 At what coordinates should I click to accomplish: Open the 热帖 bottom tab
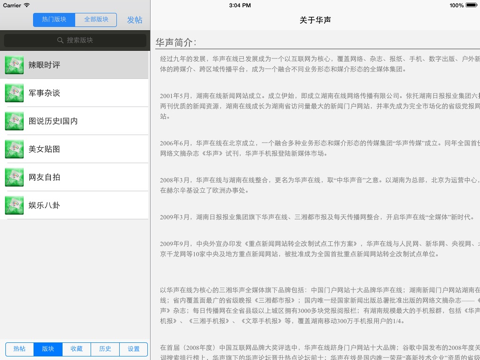(x=20, y=349)
